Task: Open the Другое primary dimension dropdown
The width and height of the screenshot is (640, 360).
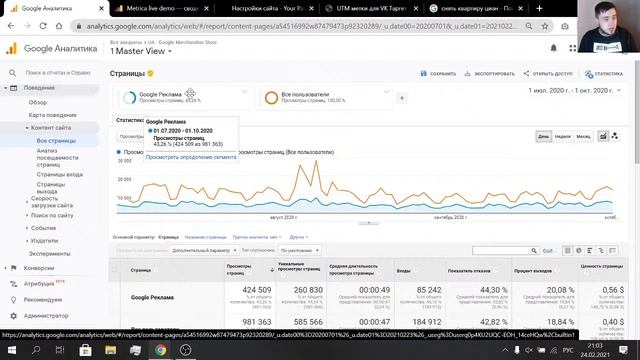Action: [299, 237]
